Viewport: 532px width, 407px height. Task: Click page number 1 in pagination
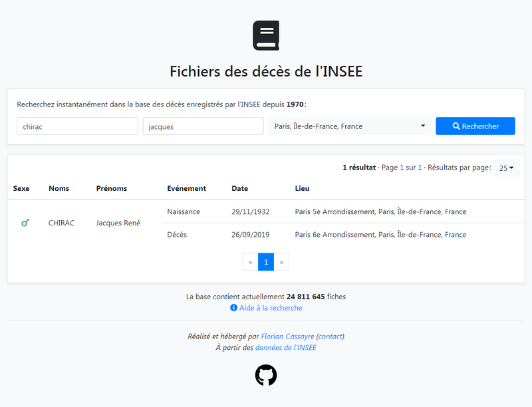click(x=265, y=261)
